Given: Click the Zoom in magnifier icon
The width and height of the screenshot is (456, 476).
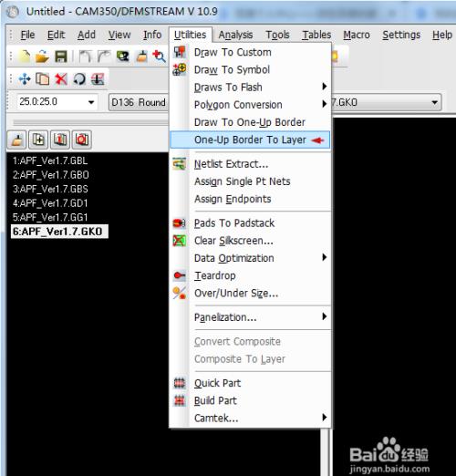Looking at the screenshot, I should point(159,57).
